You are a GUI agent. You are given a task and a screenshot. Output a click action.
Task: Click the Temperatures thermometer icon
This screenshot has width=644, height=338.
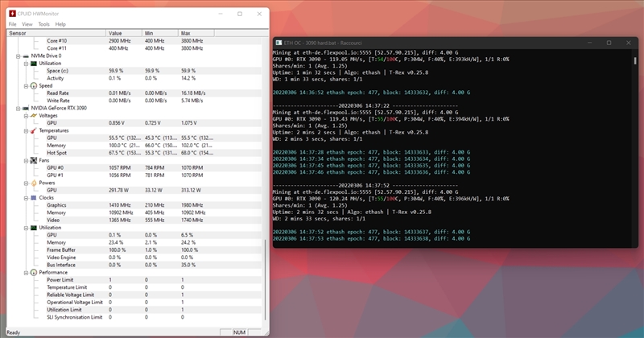pos(34,130)
